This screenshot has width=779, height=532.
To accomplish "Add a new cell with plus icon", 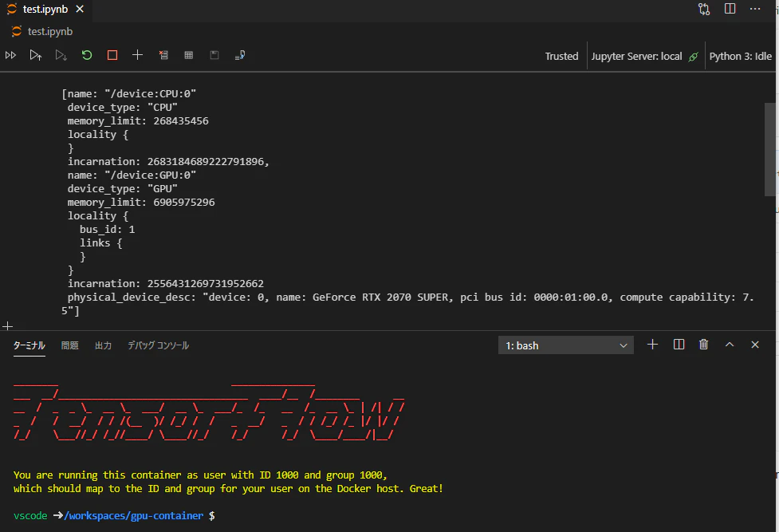I will pos(138,55).
